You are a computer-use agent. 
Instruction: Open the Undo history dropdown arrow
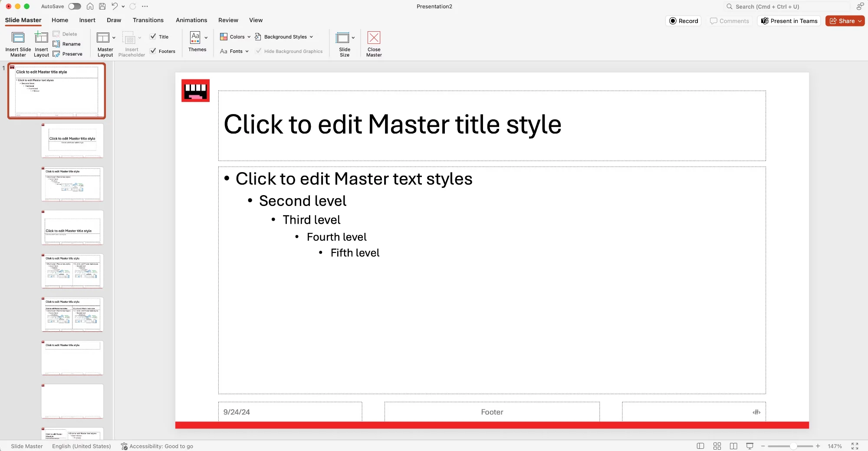123,7
